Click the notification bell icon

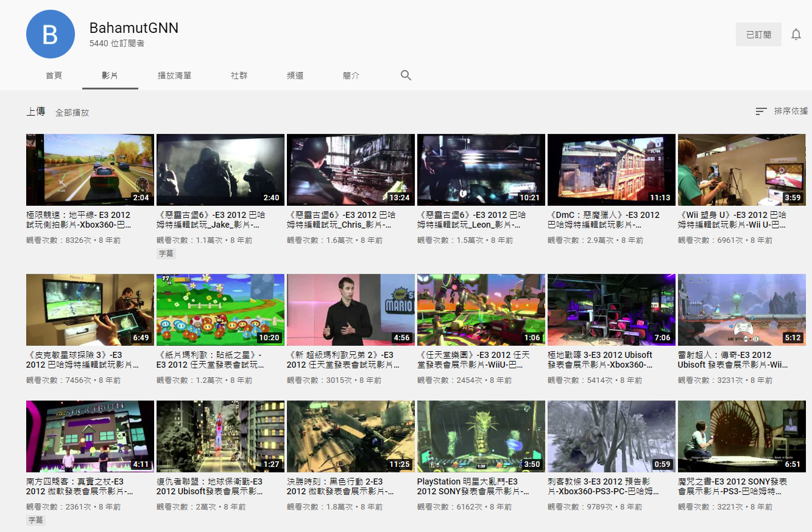pyautogui.click(x=796, y=35)
